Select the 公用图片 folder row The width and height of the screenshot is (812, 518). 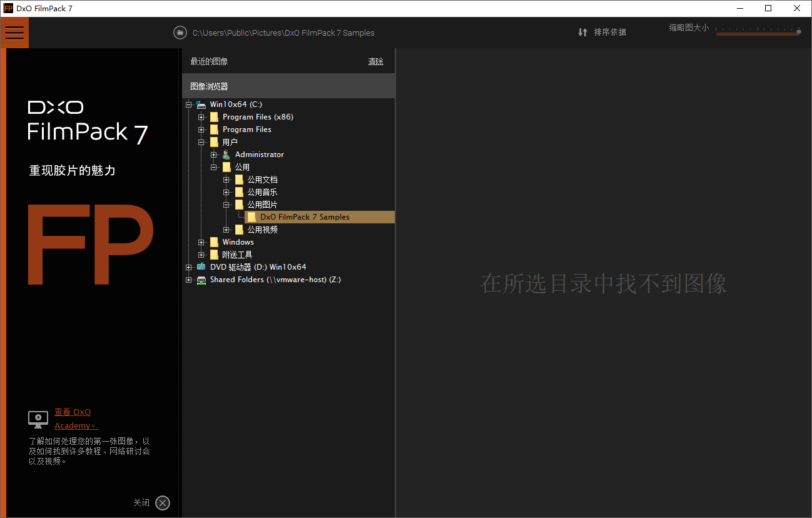(x=262, y=205)
